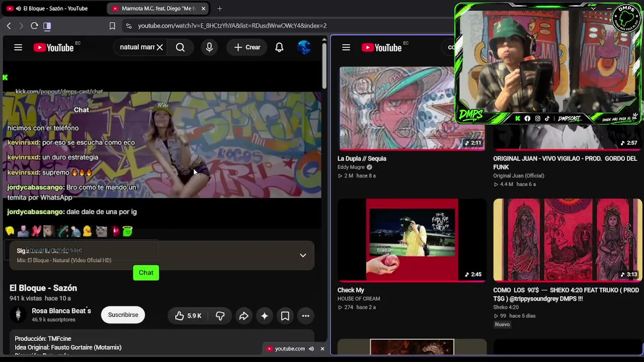Open a new browser tab
The height and width of the screenshot is (362, 644).
tap(220, 9)
